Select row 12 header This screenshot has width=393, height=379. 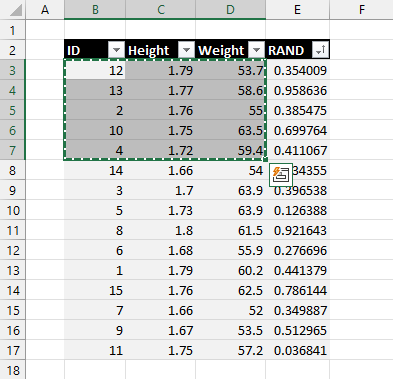point(13,250)
